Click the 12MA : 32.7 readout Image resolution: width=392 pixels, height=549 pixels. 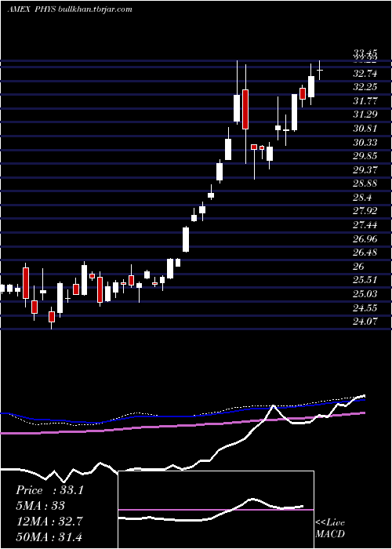[x=49, y=522]
